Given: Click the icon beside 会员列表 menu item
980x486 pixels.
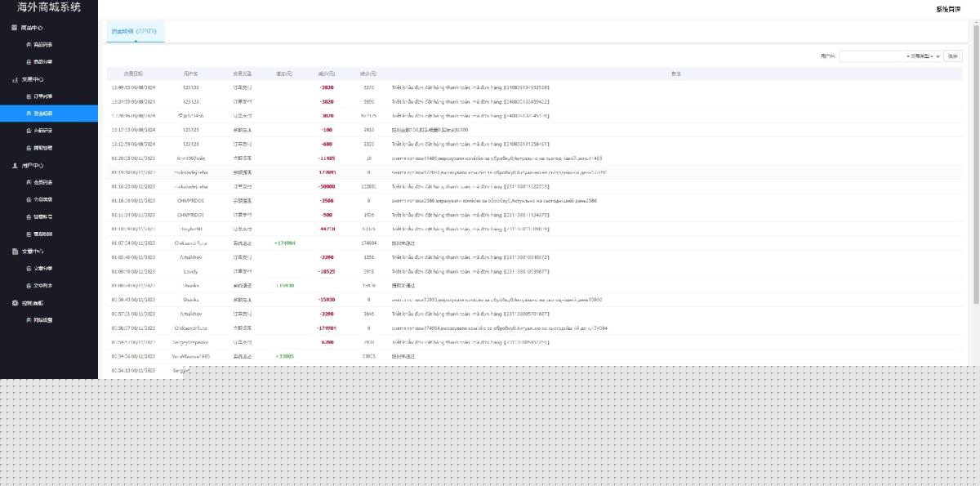Looking at the screenshot, I should pos(29,182).
